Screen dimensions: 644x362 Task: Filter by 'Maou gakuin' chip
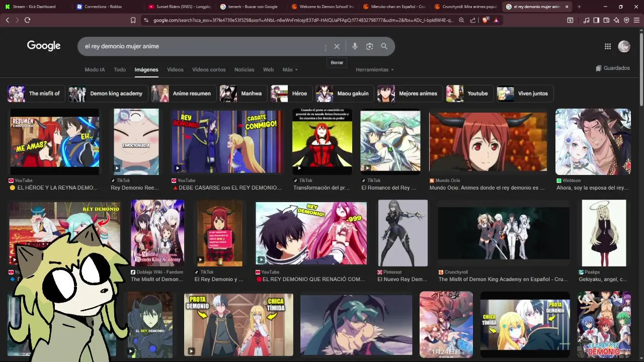(345, 94)
